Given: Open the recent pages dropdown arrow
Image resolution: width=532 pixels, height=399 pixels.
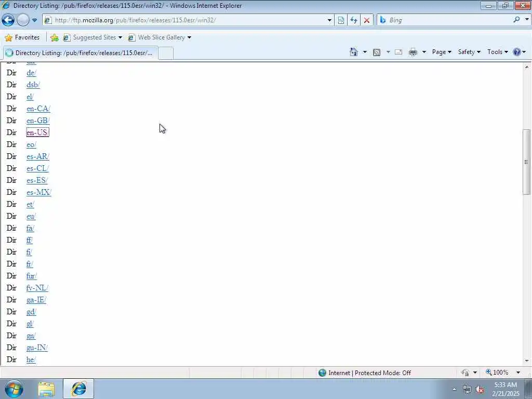Looking at the screenshot, I should point(35,20).
